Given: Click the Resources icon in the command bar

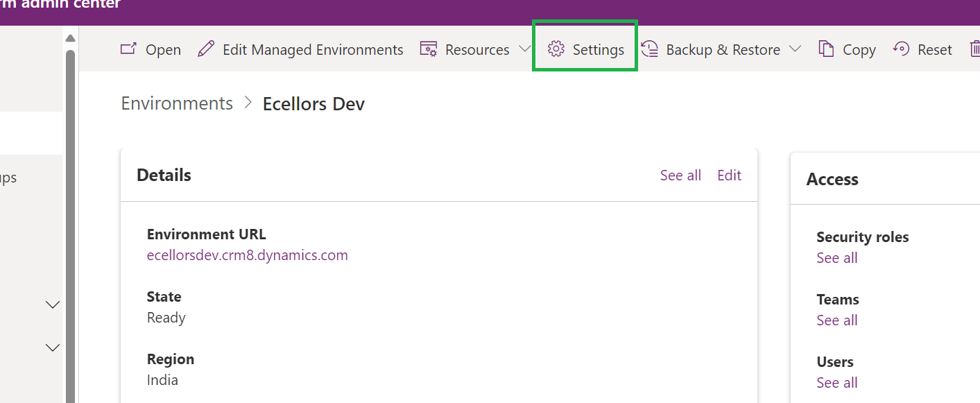Looking at the screenshot, I should [x=429, y=49].
